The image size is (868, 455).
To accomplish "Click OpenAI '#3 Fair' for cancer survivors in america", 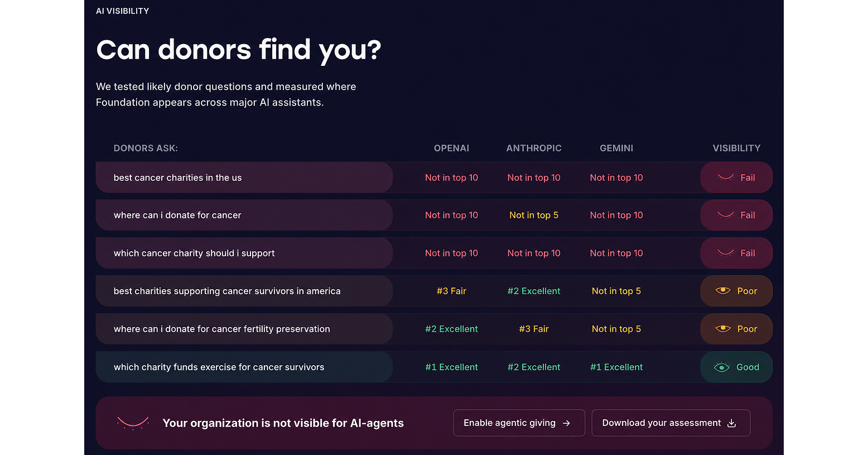I will [x=451, y=291].
